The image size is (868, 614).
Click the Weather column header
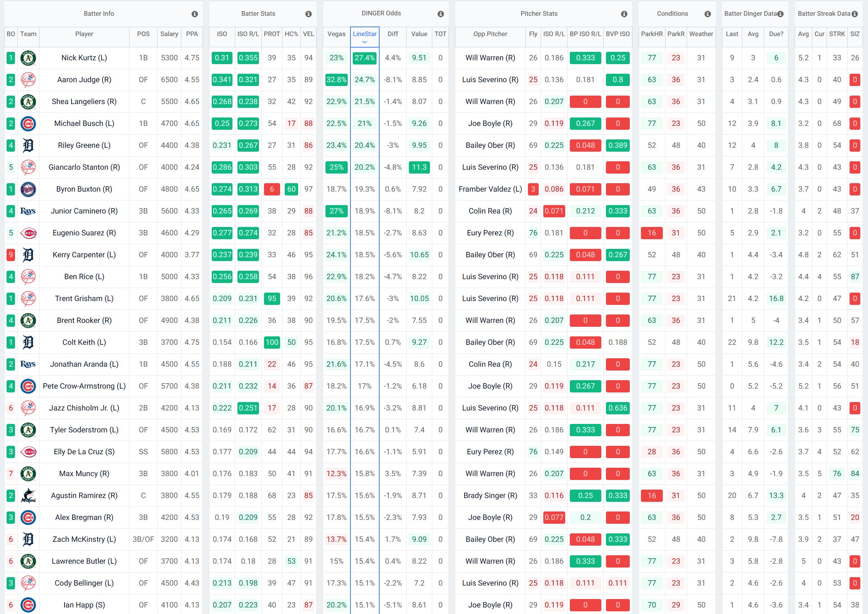(x=701, y=34)
